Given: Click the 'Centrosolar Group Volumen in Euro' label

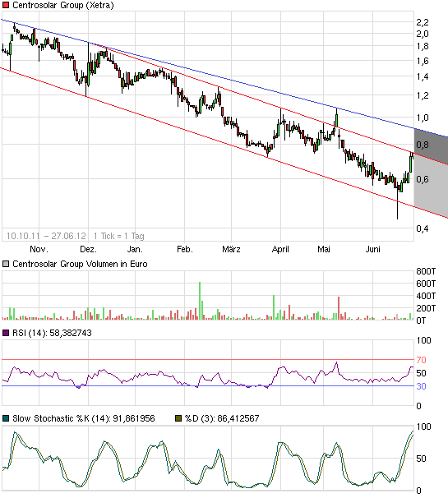Looking at the screenshot, I should [80, 264].
